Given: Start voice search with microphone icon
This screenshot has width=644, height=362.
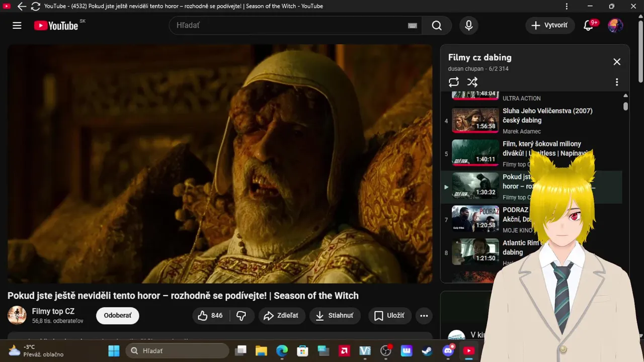Looking at the screenshot, I should click(469, 25).
